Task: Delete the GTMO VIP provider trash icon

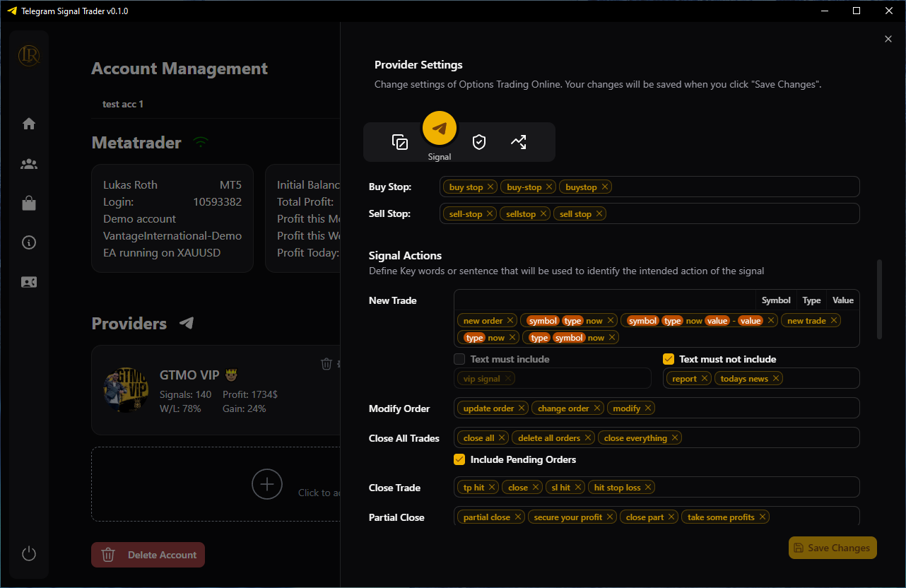Action: click(326, 363)
